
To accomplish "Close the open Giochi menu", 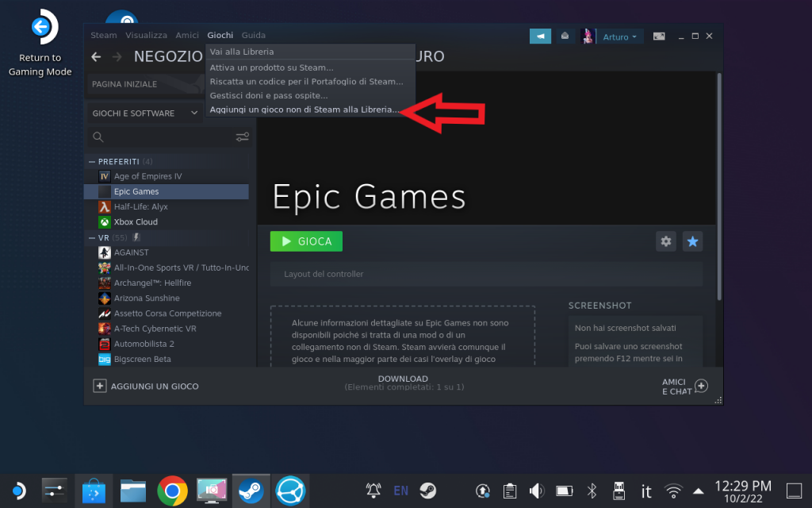I will [x=220, y=35].
